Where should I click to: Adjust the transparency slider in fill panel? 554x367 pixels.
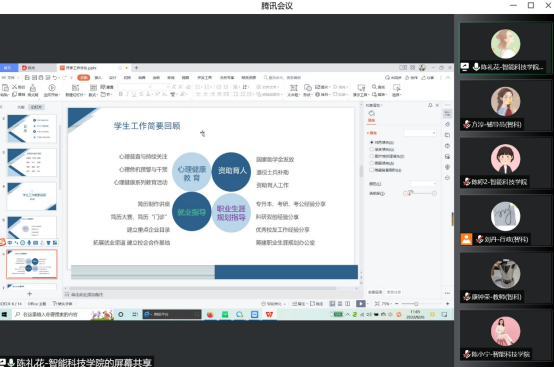click(420, 193)
